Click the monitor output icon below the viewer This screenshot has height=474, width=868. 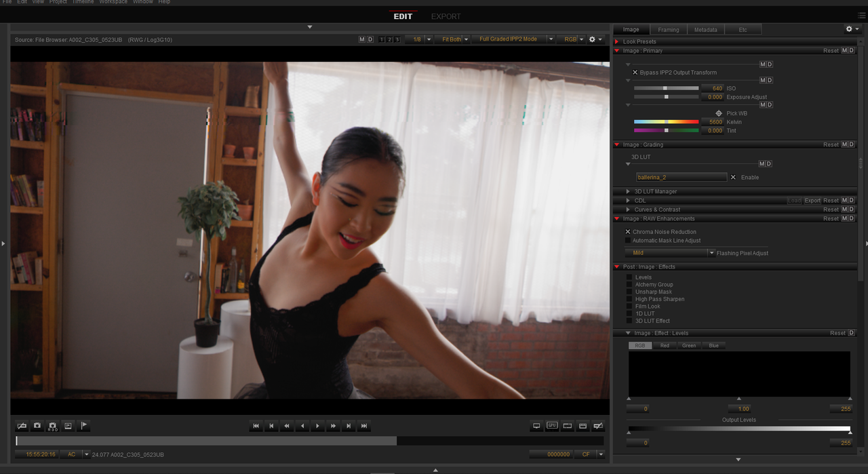pos(536,426)
